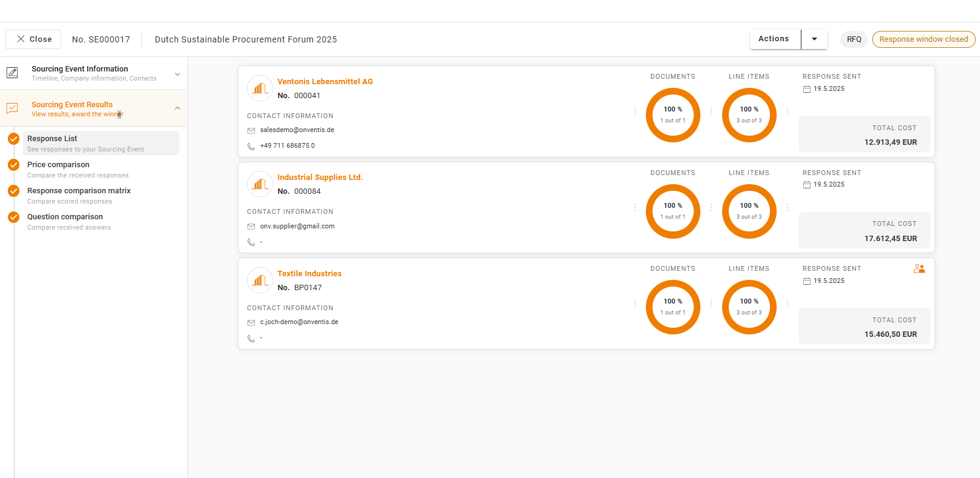This screenshot has height=478, width=980.
Task: Open the Response comparison matrix step
Action: point(79,191)
